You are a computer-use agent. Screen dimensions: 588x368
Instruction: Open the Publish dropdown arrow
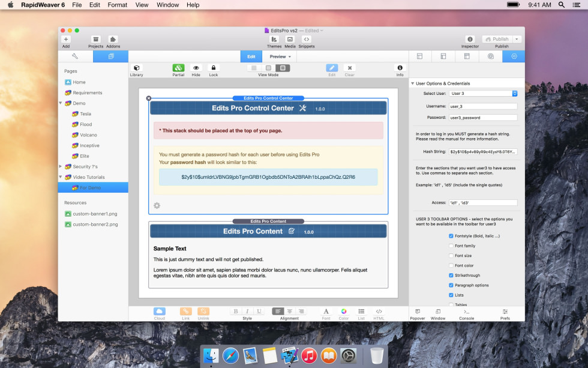[517, 39]
